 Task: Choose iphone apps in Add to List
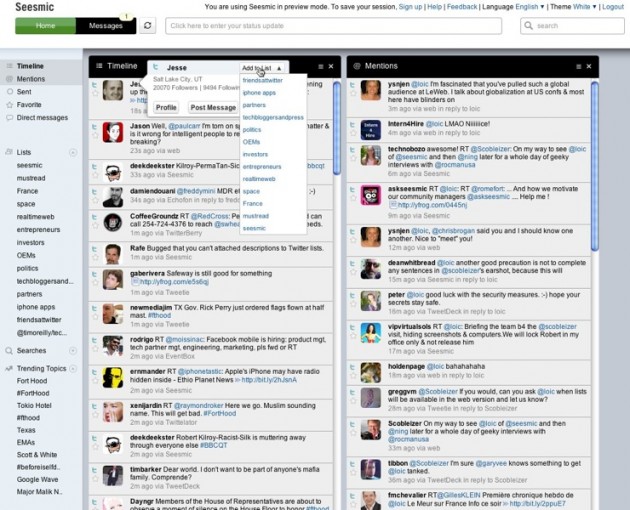click(259, 93)
